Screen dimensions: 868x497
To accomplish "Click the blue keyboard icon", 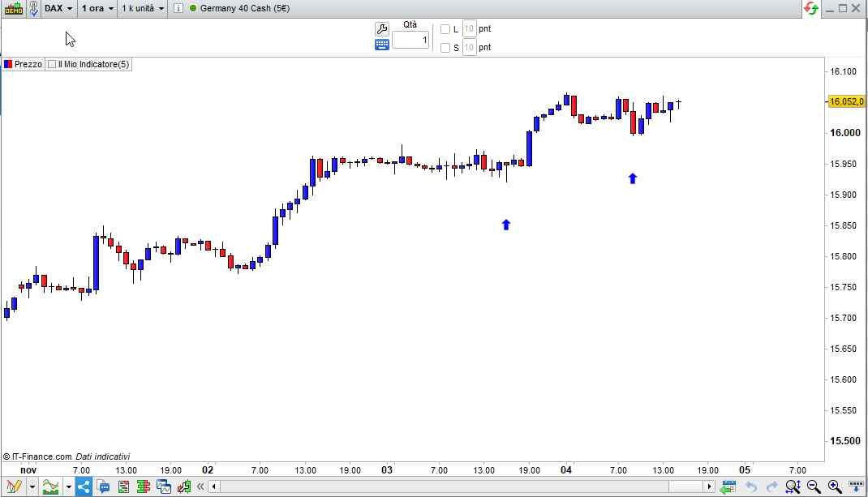I will (x=382, y=45).
